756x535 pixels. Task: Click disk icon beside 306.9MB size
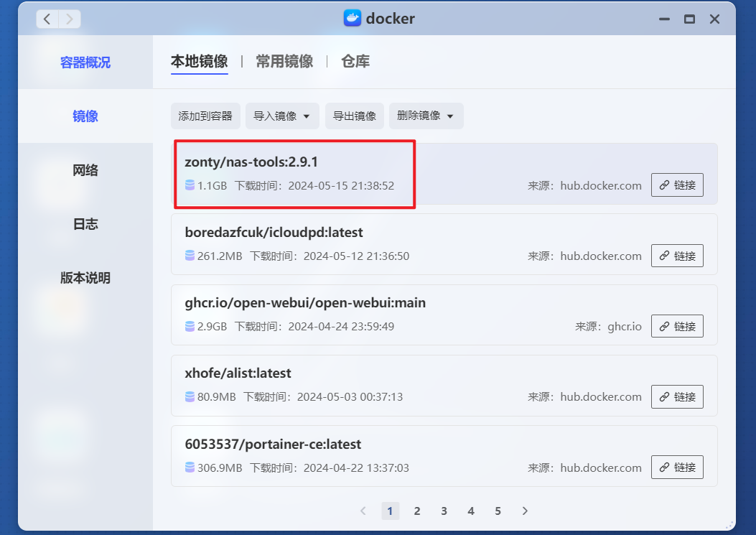pyautogui.click(x=190, y=467)
